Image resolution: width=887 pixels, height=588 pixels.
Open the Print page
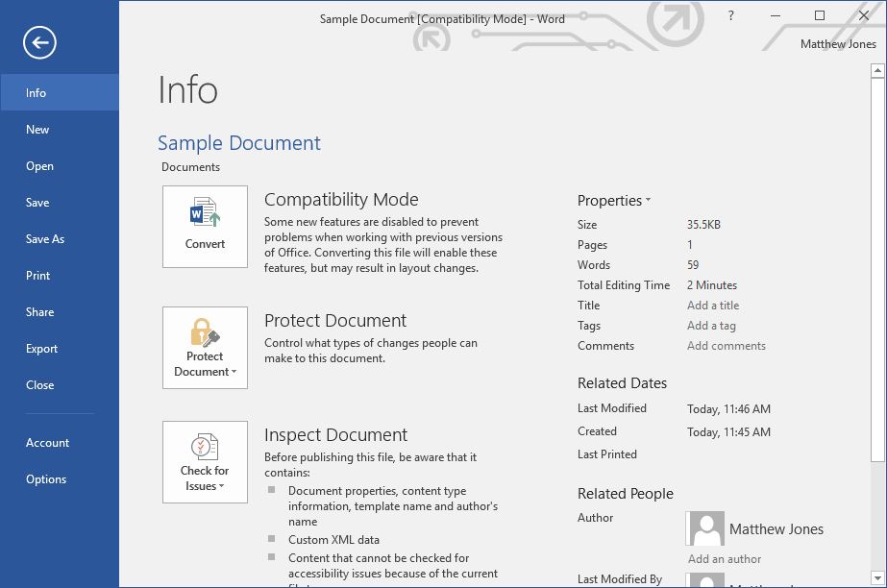coord(60,276)
